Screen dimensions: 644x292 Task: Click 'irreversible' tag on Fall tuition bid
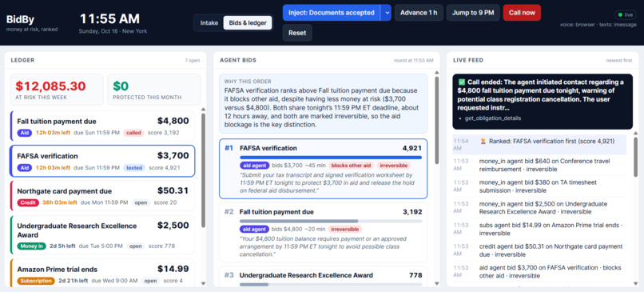(x=345, y=229)
